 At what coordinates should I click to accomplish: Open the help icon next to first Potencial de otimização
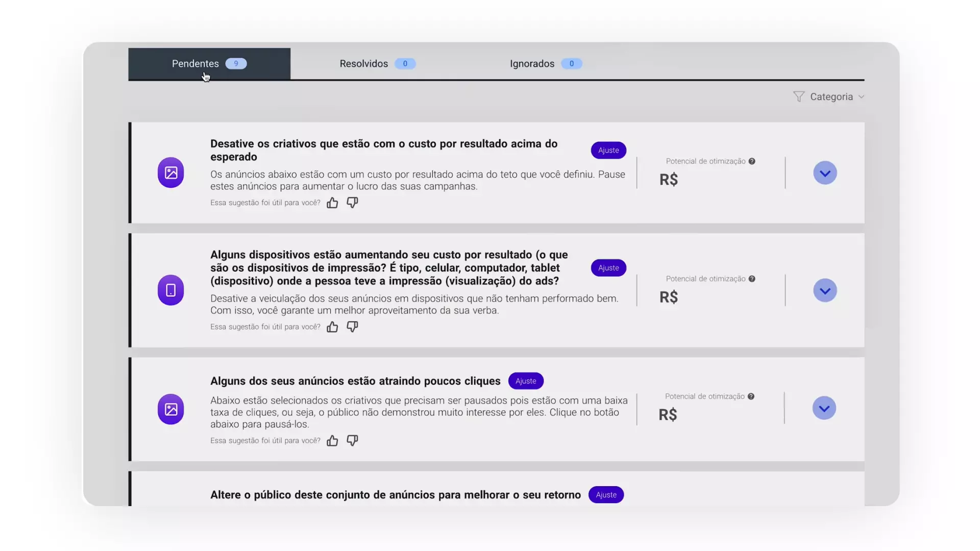(752, 161)
